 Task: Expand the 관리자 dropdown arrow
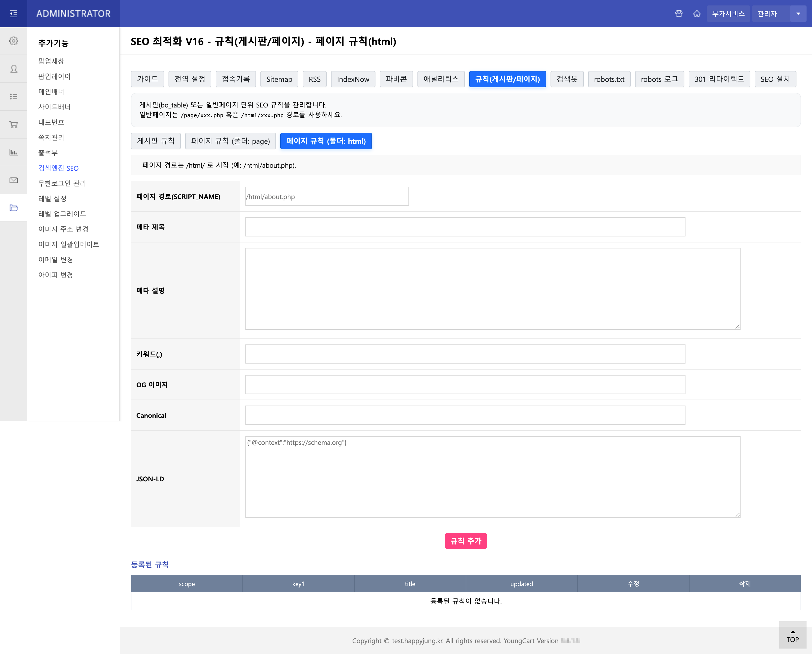798,14
